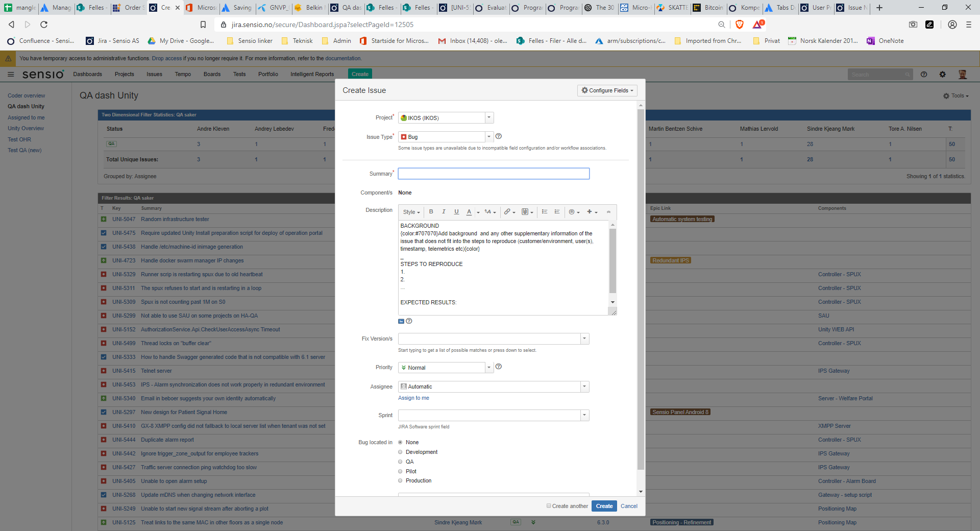Expand the Priority dropdown set to Normal
Image resolution: width=980 pixels, height=531 pixels.
coord(488,367)
